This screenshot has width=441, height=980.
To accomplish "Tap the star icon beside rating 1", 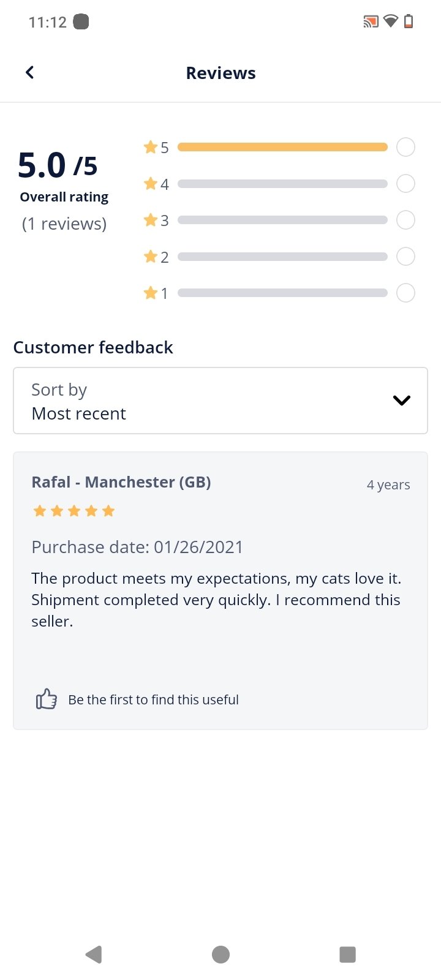I will pos(150,293).
